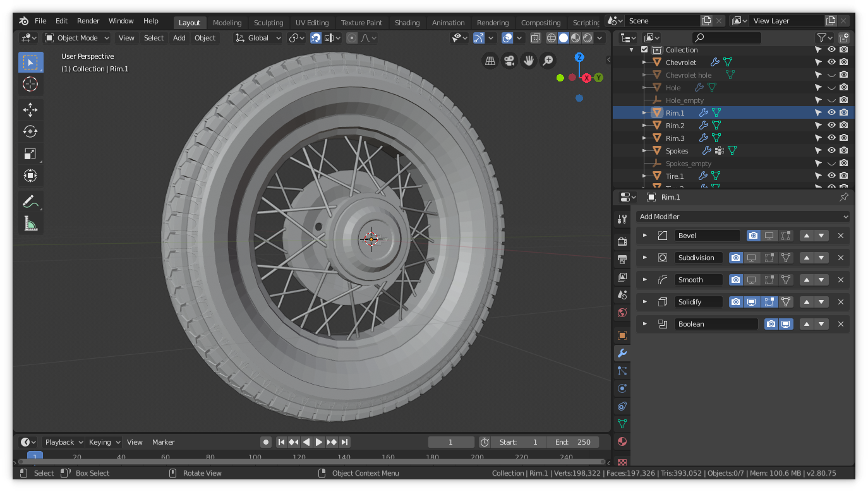Open the Render menu

pos(88,21)
